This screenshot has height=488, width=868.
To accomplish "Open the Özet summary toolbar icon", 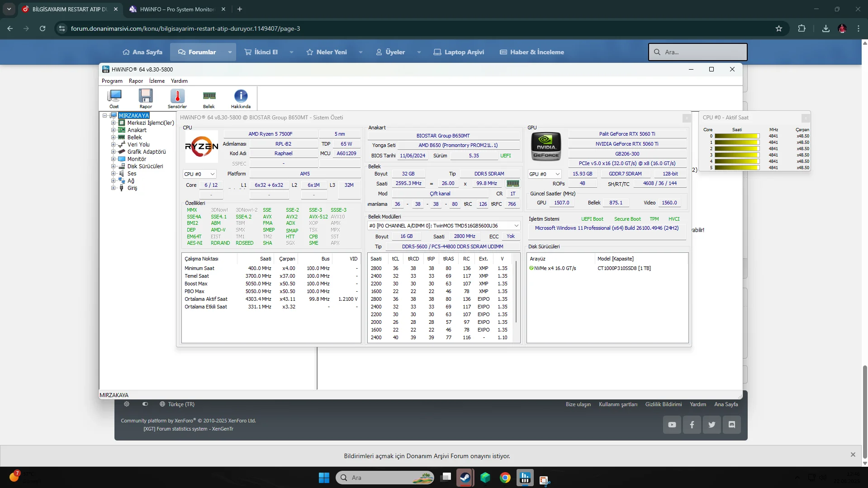I will click(114, 96).
